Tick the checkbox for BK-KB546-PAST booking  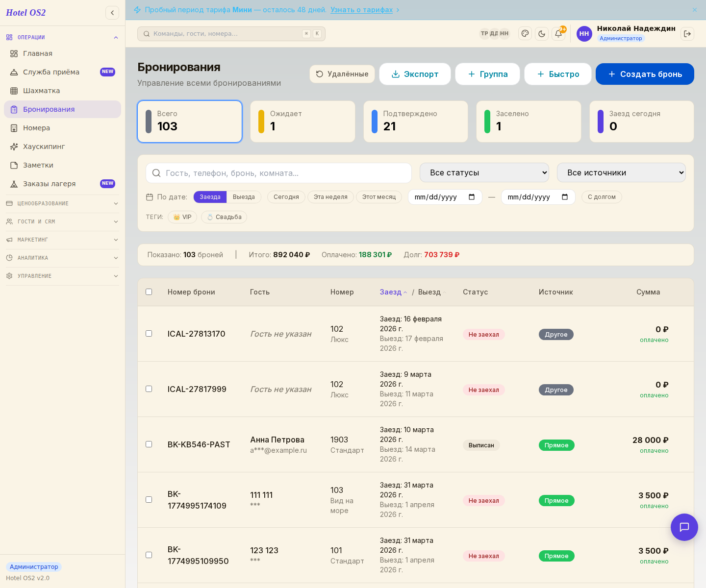coord(149,444)
